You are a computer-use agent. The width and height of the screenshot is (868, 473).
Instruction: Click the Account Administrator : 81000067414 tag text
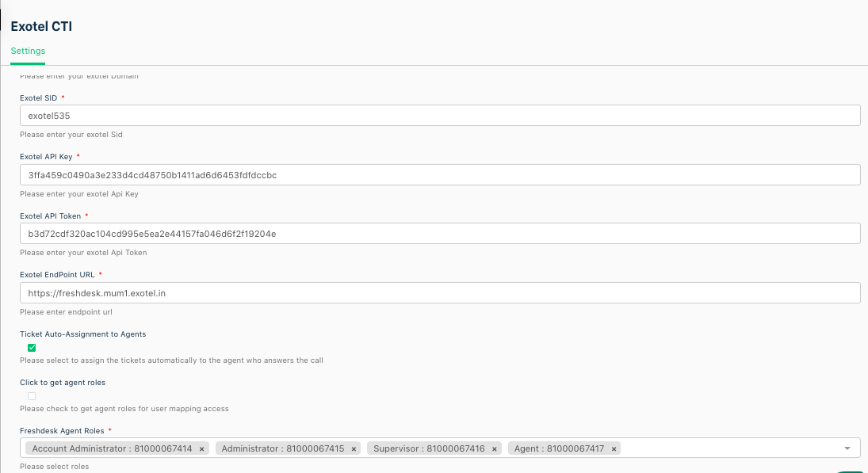(112, 448)
